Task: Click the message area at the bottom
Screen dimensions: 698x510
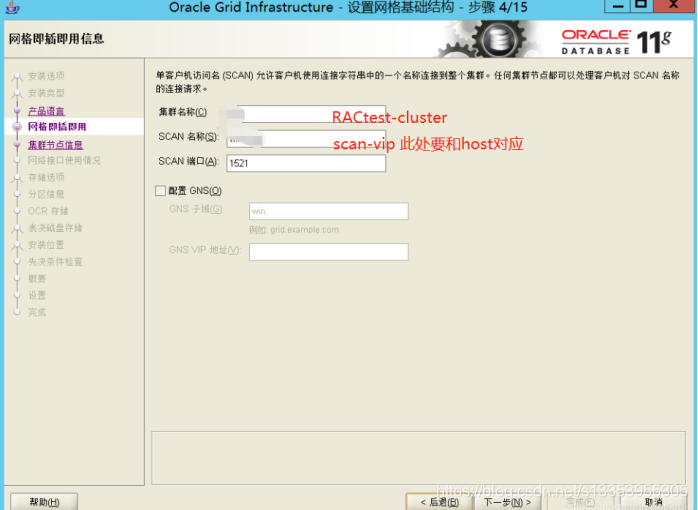Action: [418, 458]
